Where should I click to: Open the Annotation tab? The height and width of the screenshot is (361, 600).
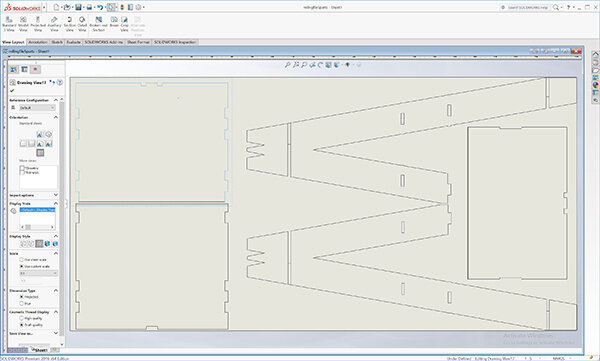[38, 42]
